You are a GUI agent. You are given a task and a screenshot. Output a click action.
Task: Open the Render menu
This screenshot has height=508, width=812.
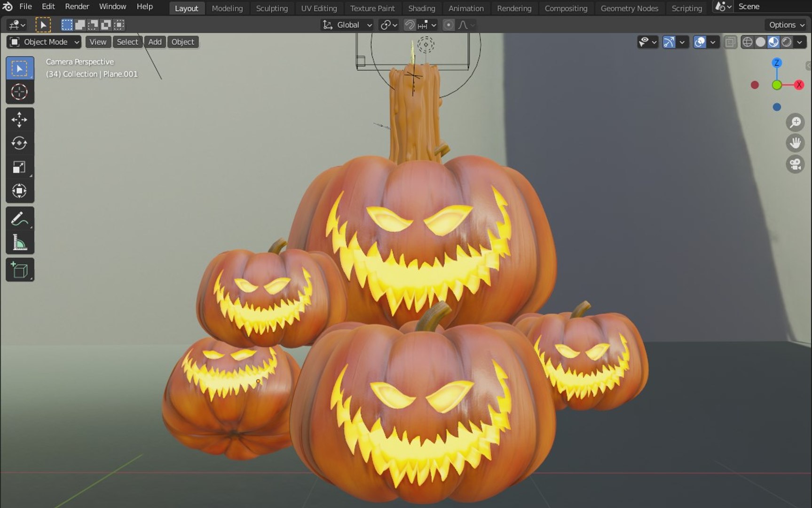77,7
